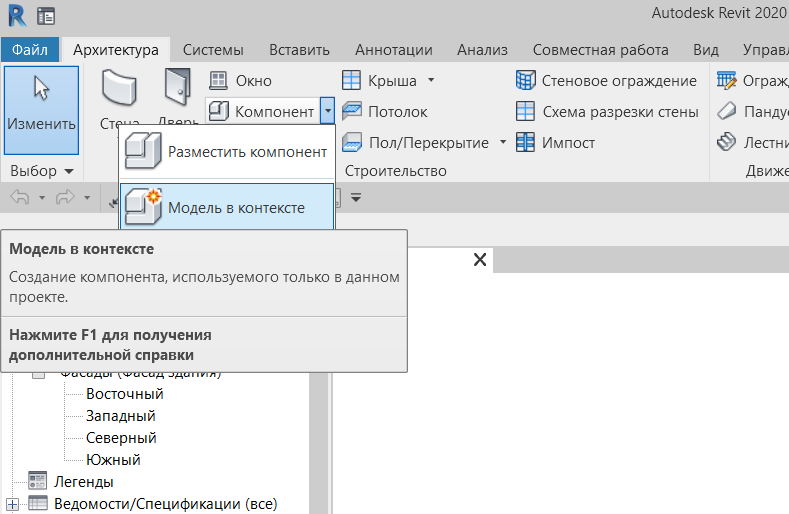
Task: Select the Импост (Mullion) tool
Action: (x=555, y=143)
